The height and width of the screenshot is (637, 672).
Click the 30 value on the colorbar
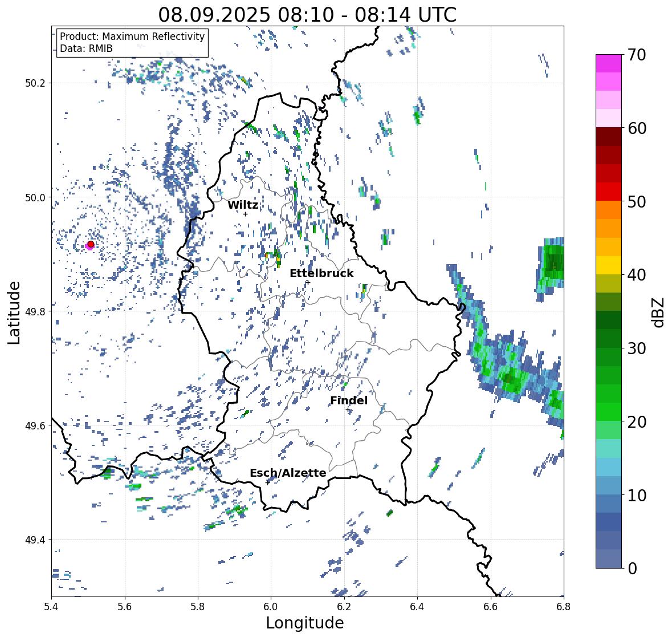(637, 348)
